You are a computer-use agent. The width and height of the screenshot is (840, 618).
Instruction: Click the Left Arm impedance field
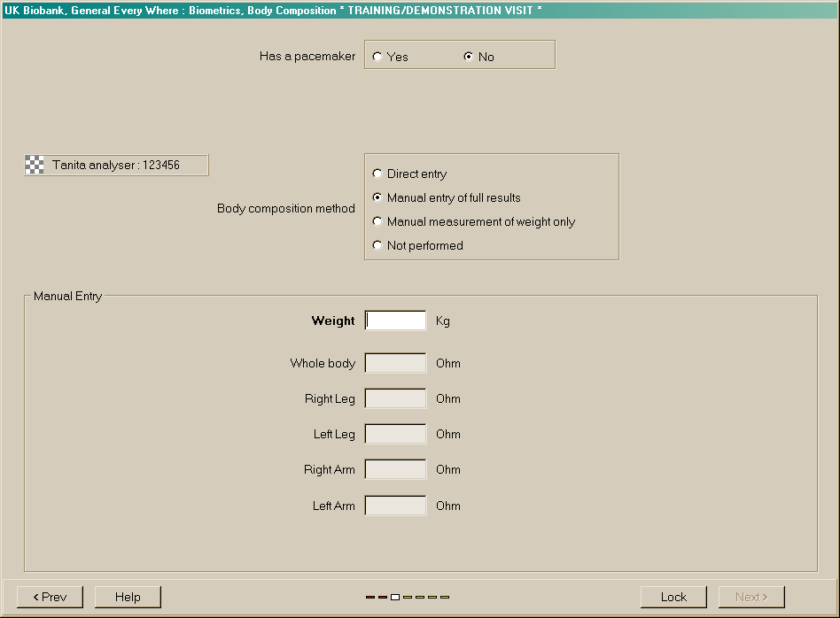tap(395, 506)
